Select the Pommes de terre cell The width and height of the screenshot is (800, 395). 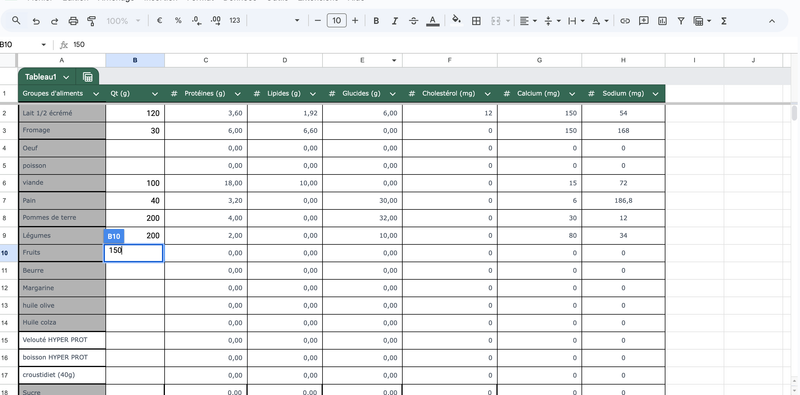click(62, 218)
